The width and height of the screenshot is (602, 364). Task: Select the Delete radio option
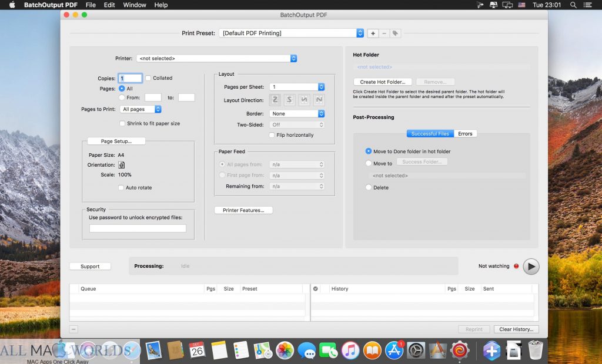coord(369,187)
